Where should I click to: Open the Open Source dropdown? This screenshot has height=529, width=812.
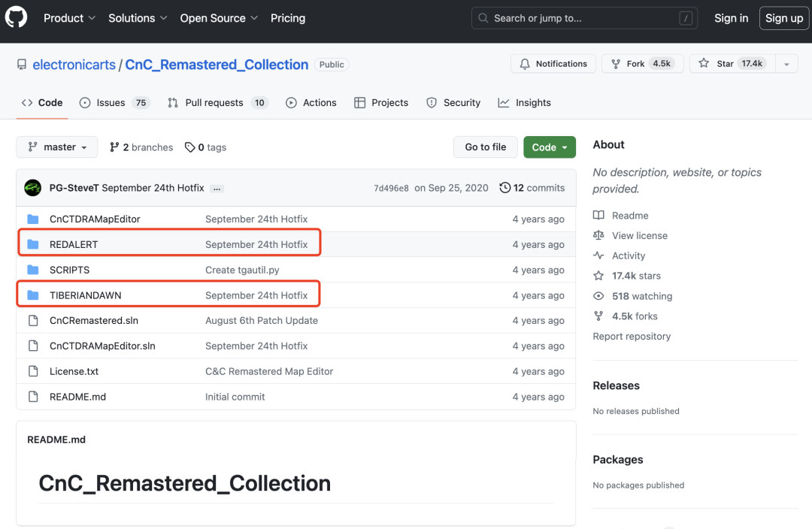(219, 18)
